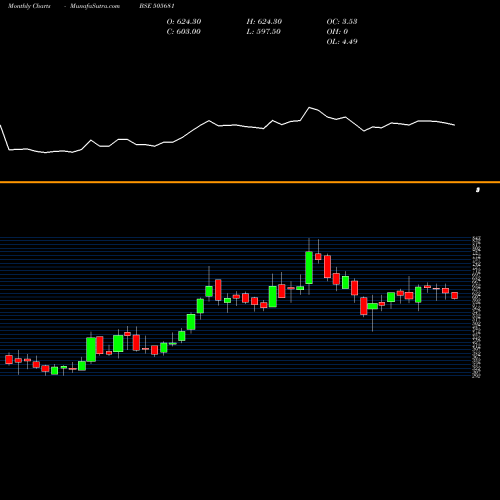Screen dimensions: 500x500
Task: Click the OH: 0 value
Action: (x=337, y=32)
